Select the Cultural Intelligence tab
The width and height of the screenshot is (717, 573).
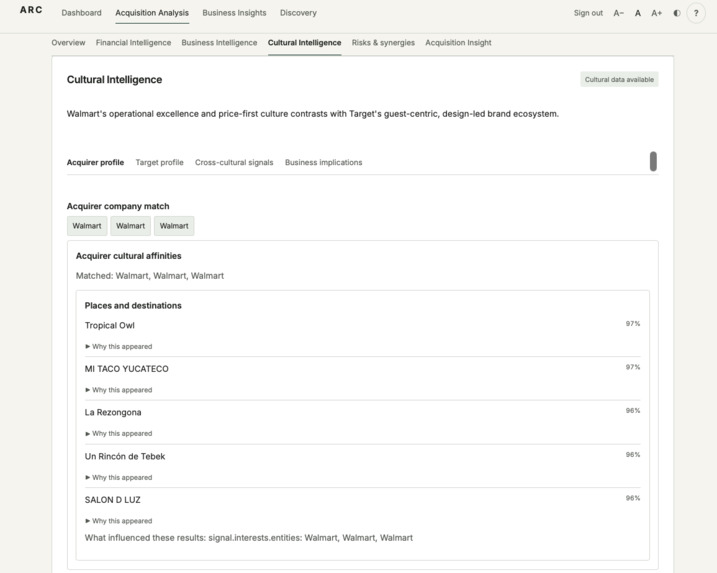pos(305,43)
